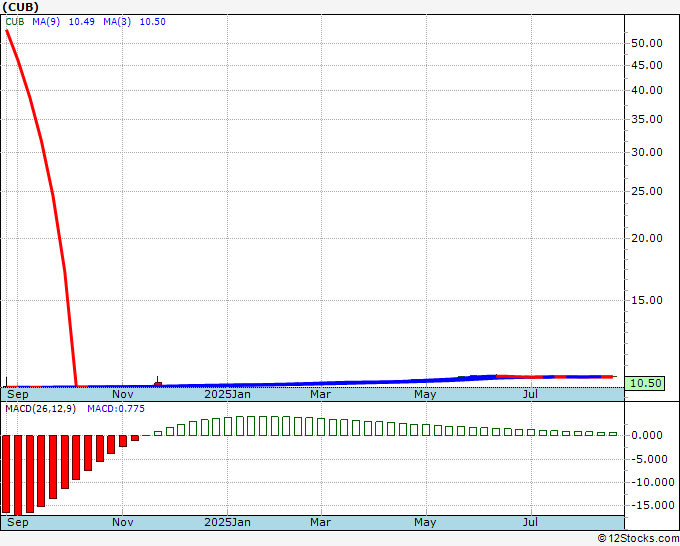Click the 25.00 price axis label

click(x=647, y=191)
